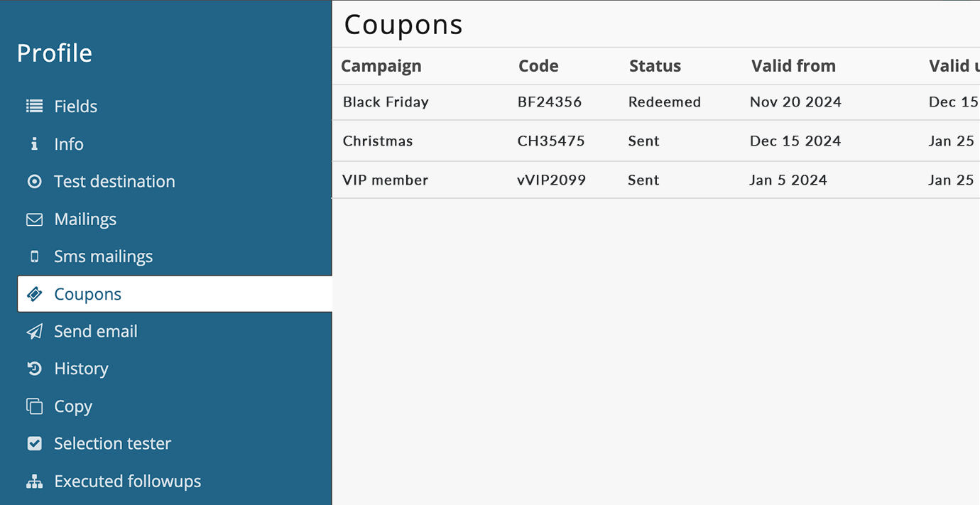This screenshot has height=505, width=980.
Task: Open the Mailings menu item
Action: tap(85, 219)
